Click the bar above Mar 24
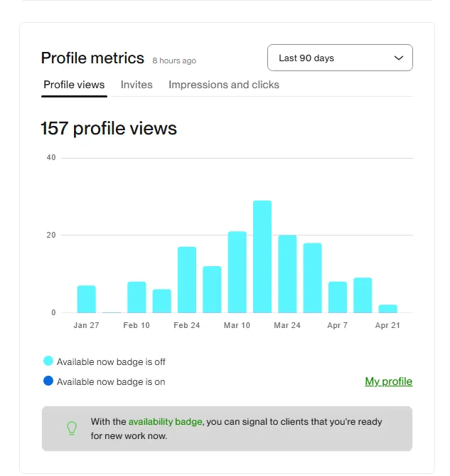The image size is (450, 476). pos(287,274)
